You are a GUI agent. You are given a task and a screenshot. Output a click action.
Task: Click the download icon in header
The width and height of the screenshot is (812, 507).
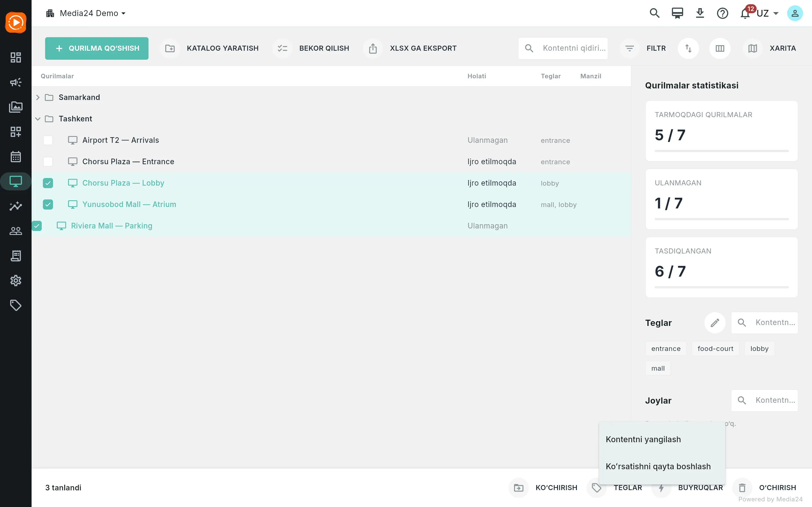[700, 14]
